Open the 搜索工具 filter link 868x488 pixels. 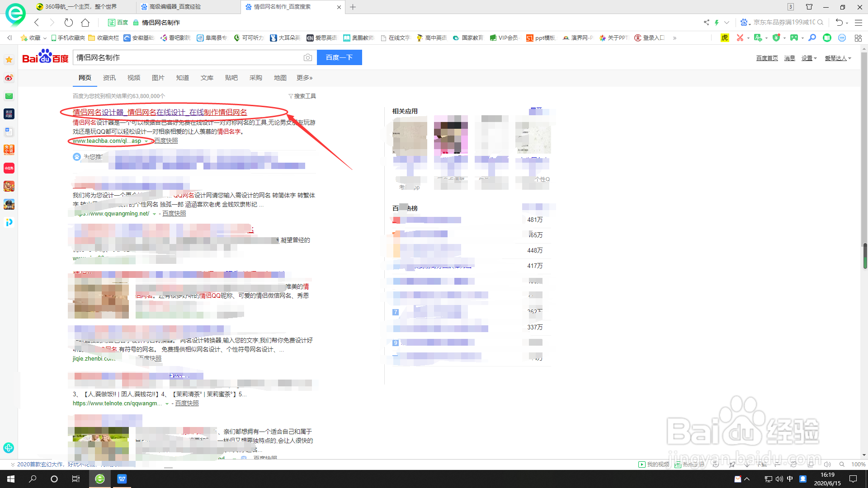pyautogui.click(x=302, y=96)
